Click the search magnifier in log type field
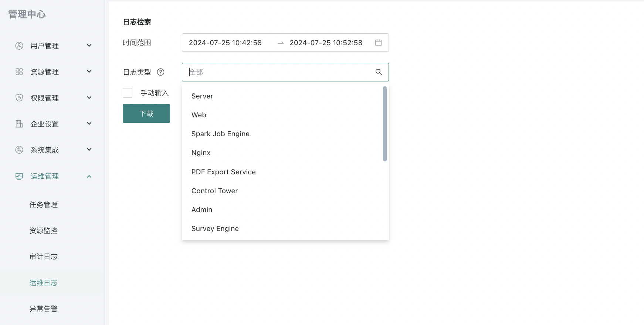644x325 pixels. point(379,72)
